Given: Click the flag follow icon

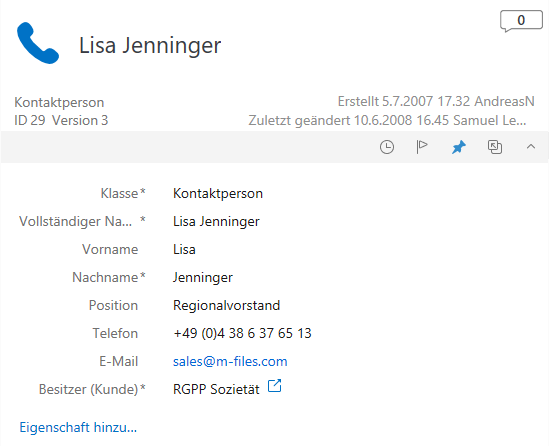Looking at the screenshot, I should pos(422,147).
